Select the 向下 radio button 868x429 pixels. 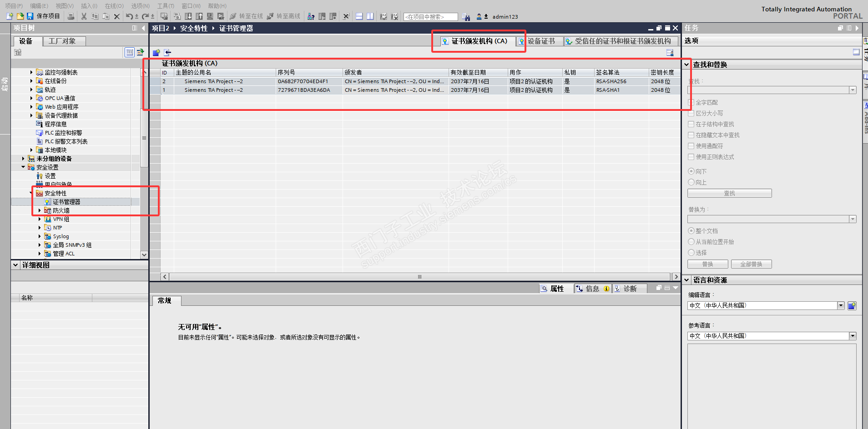[691, 171]
